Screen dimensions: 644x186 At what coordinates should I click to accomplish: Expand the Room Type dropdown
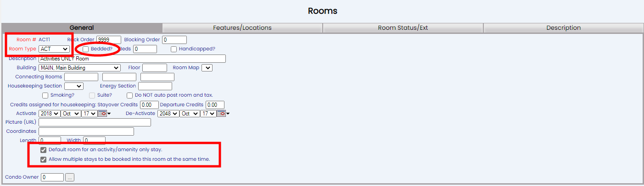[54, 49]
